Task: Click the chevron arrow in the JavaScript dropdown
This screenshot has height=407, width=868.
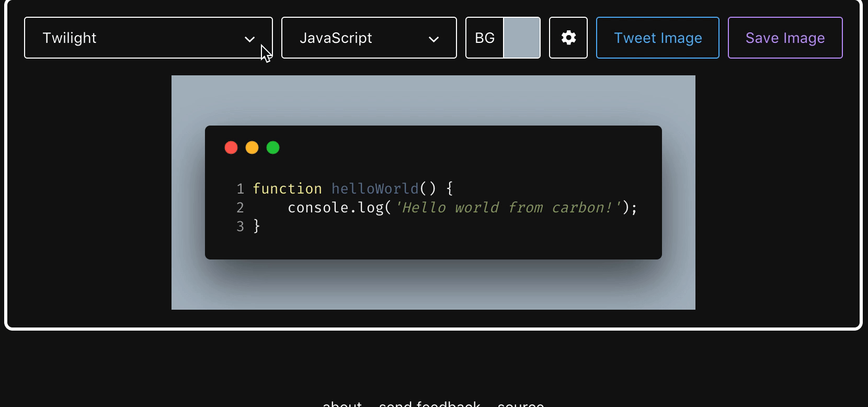Action: [433, 39]
